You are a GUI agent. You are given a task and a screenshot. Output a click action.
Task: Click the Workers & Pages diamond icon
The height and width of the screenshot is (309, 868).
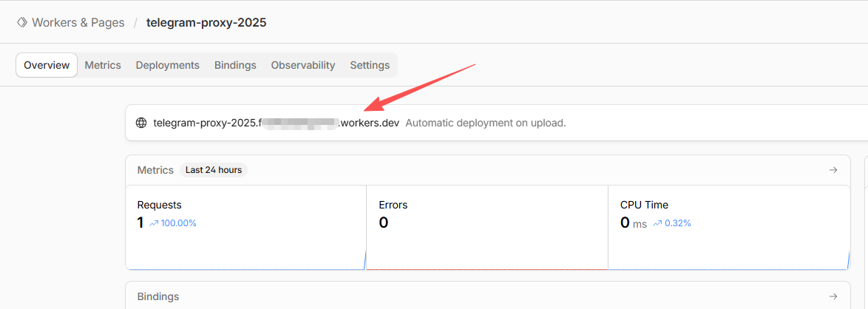(22, 22)
